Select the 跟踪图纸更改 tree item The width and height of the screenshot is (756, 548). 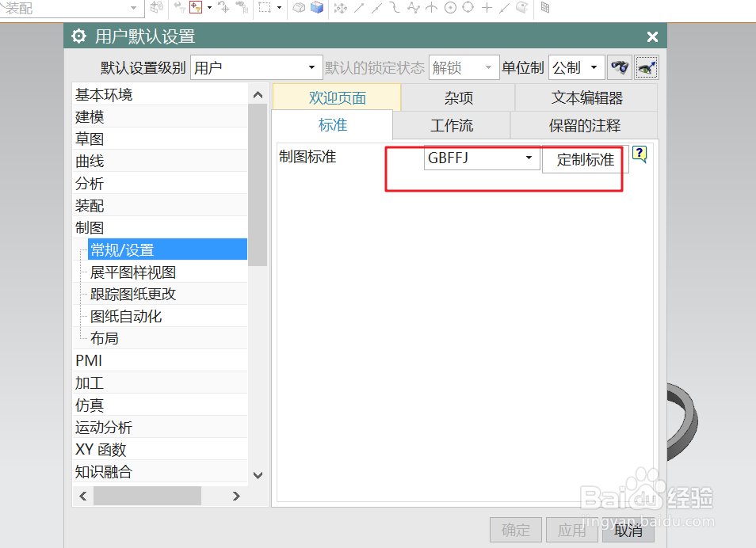point(167,294)
